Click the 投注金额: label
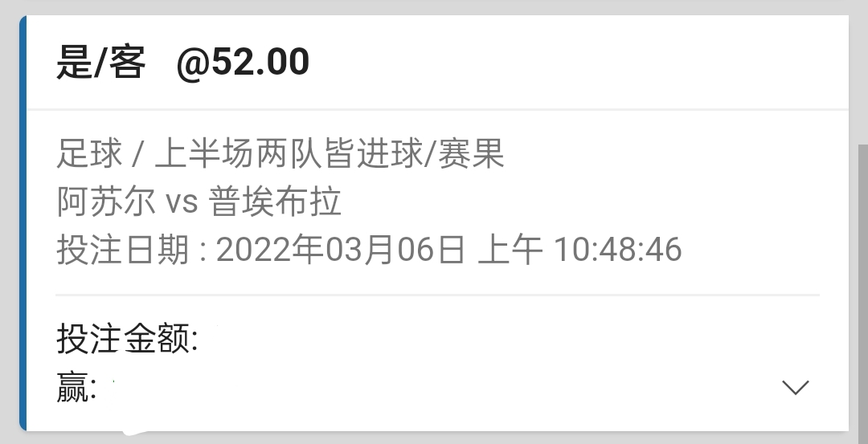868x444 pixels. click(127, 338)
